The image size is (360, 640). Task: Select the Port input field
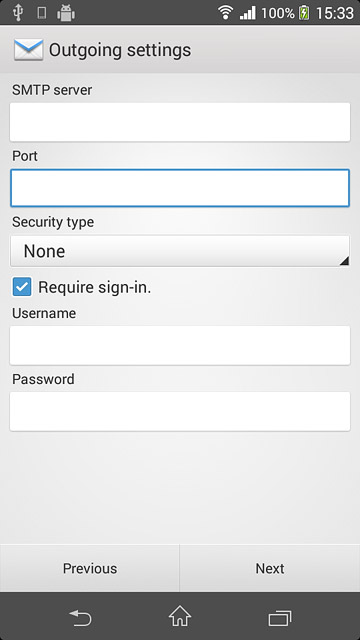click(x=180, y=188)
